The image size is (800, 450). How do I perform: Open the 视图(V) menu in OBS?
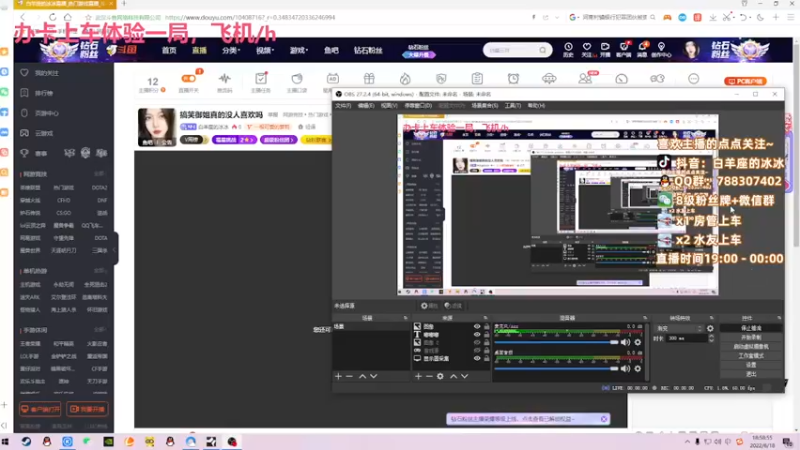(x=389, y=106)
